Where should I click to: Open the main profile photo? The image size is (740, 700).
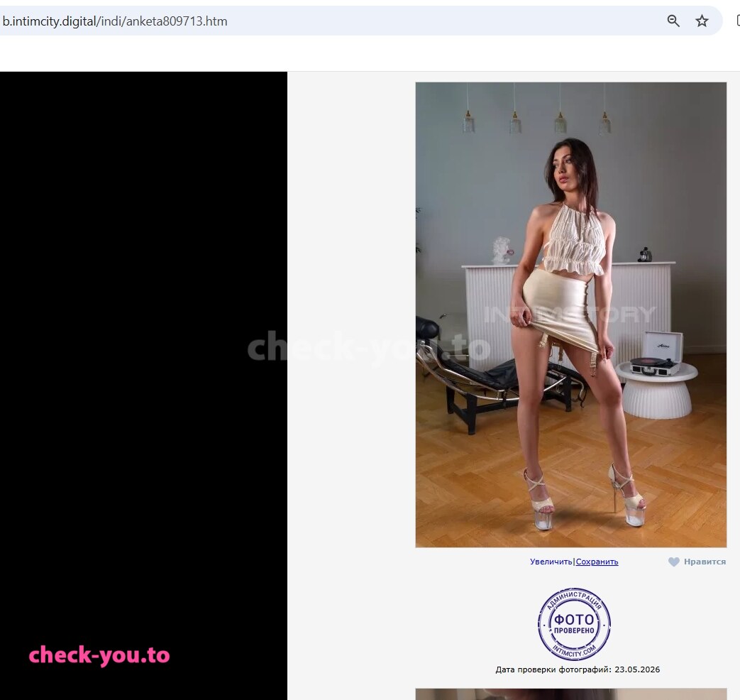pyautogui.click(x=571, y=315)
